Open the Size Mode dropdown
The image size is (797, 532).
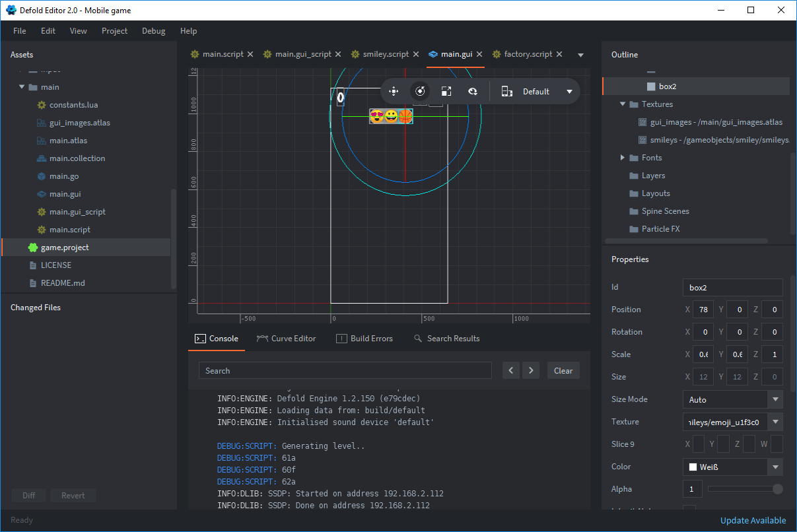[x=775, y=399]
